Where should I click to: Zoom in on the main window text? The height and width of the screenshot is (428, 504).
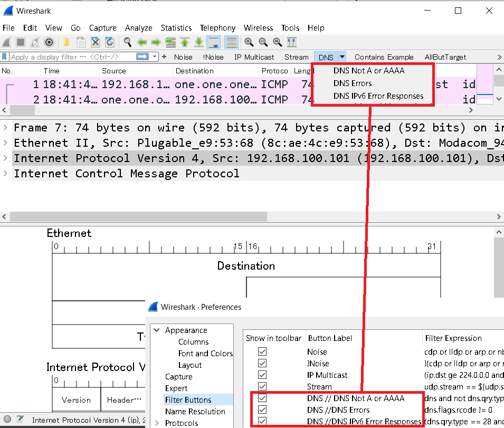249,42
